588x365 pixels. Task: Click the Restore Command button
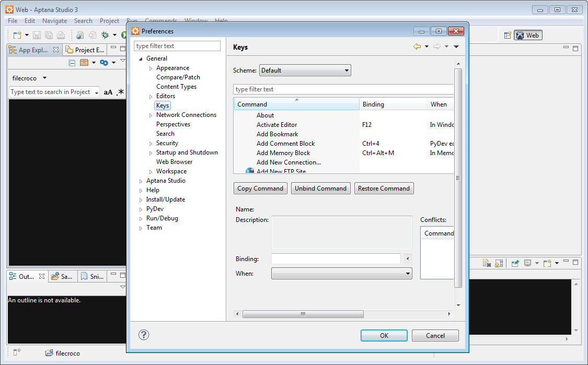(x=384, y=189)
